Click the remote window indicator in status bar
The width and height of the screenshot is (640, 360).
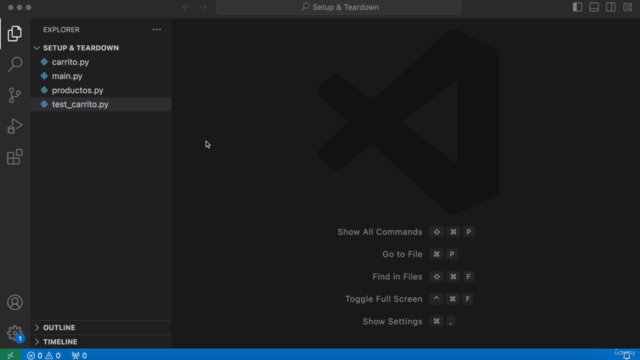coord(11,355)
